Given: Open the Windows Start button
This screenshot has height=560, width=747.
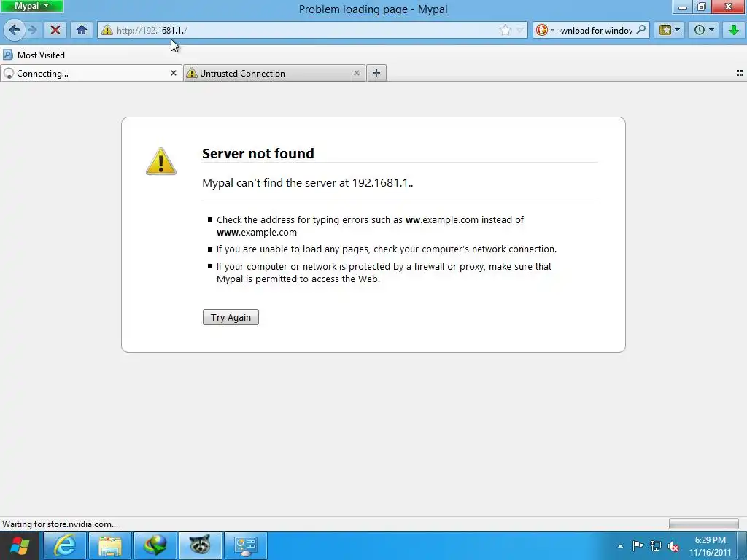Looking at the screenshot, I should click(20, 545).
